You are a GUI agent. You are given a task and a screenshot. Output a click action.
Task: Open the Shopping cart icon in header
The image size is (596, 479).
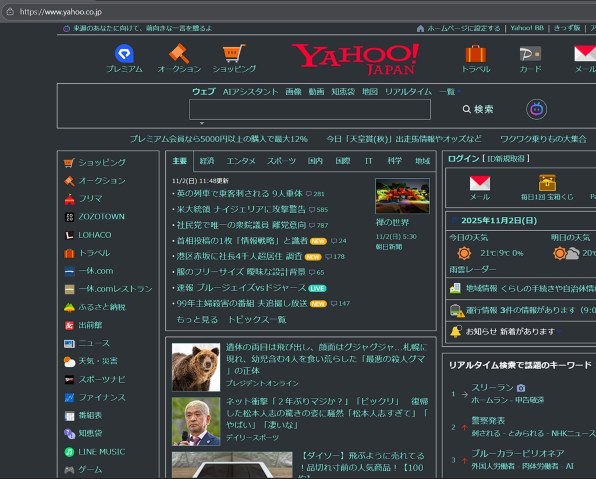coord(234,54)
